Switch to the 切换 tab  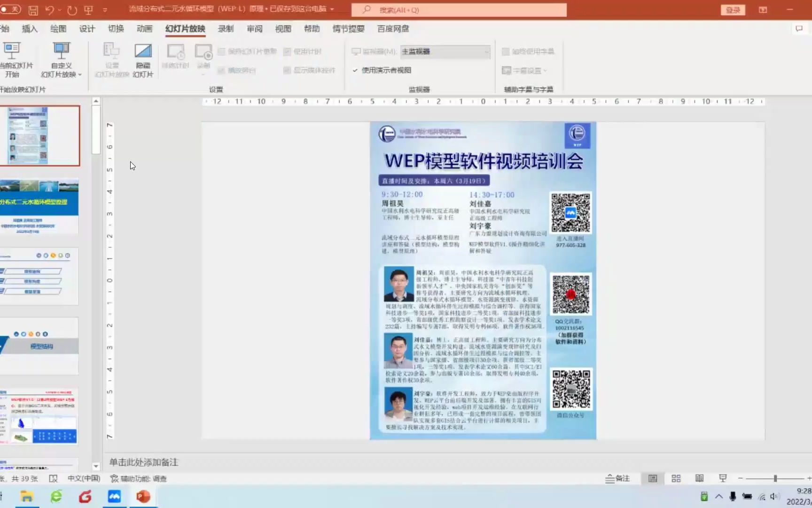click(116, 29)
